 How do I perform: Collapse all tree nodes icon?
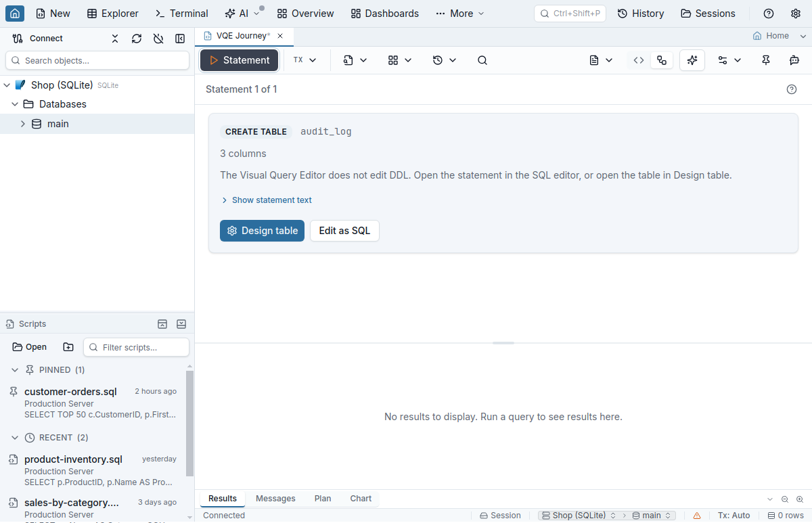tap(115, 39)
